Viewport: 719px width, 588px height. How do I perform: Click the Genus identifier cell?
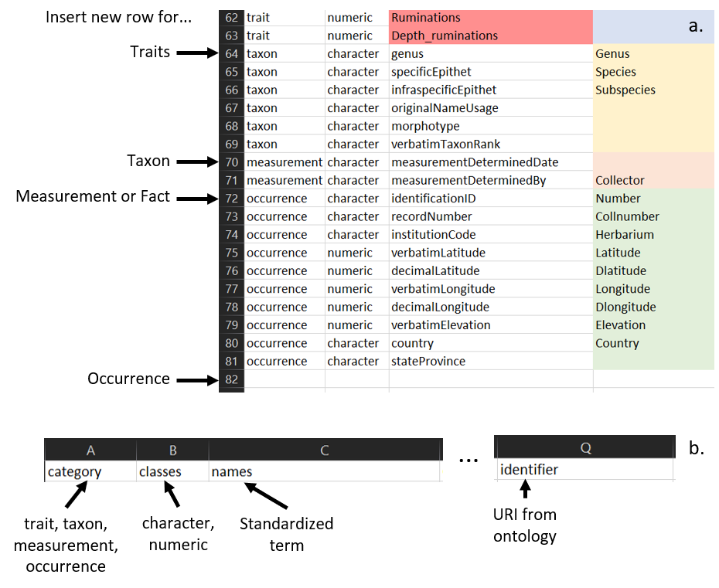[654, 54]
